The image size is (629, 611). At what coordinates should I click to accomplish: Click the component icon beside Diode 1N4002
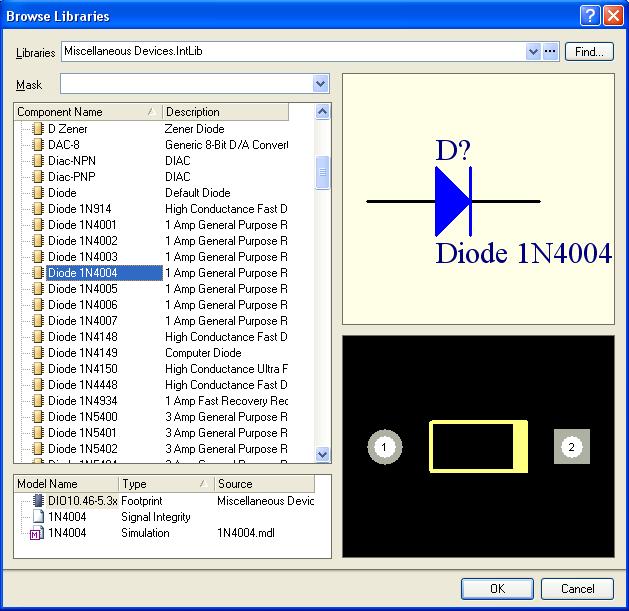coord(38,241)
